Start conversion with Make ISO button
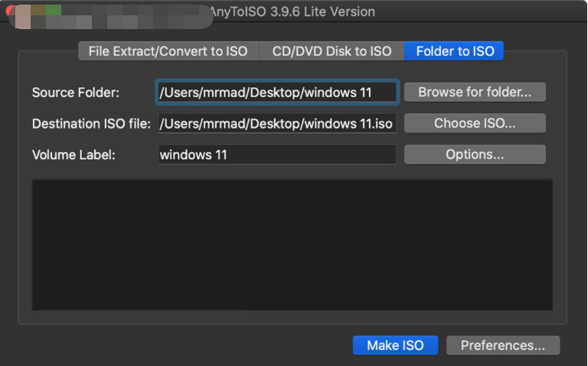Image resolution: width=588 pixels, height=366 pixels. click(x=394, y=345)
